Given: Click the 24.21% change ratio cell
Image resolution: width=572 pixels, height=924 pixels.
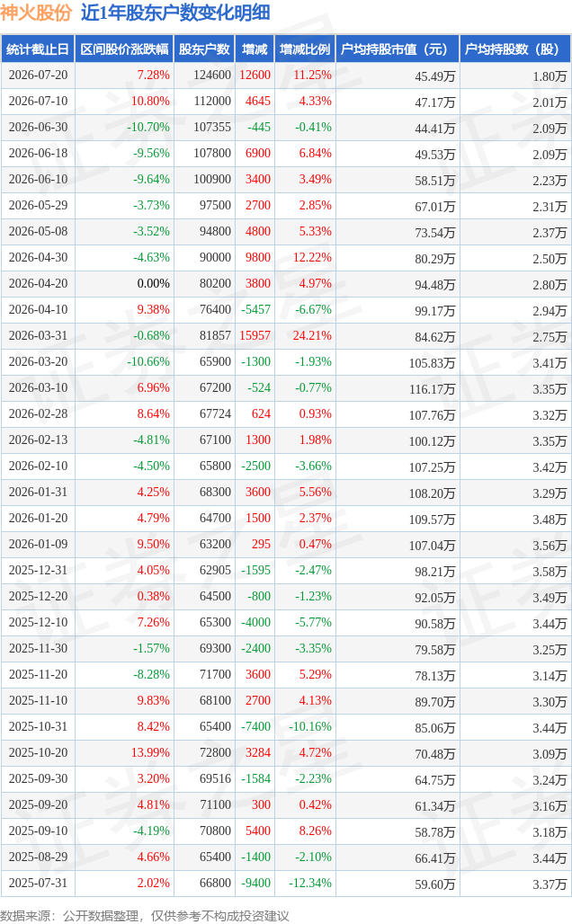Looking at the screenshot, I should coord(312,336).
